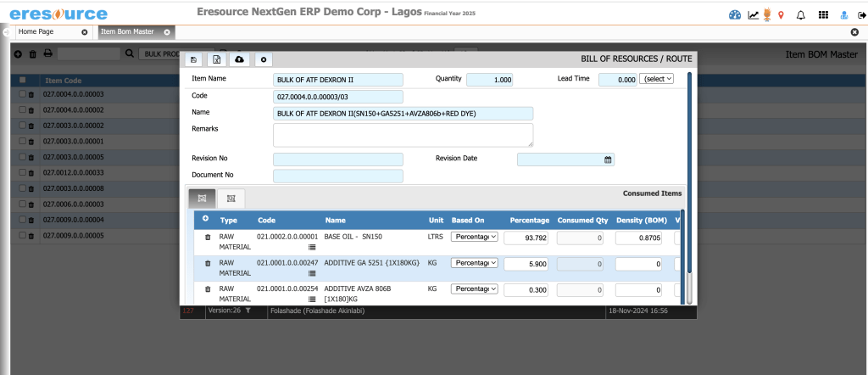Open the Lead Time unit dropdown

point(657,79)
